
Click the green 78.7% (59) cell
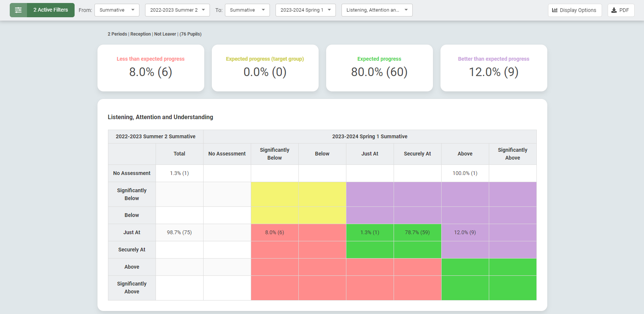[x=417, y=232]
